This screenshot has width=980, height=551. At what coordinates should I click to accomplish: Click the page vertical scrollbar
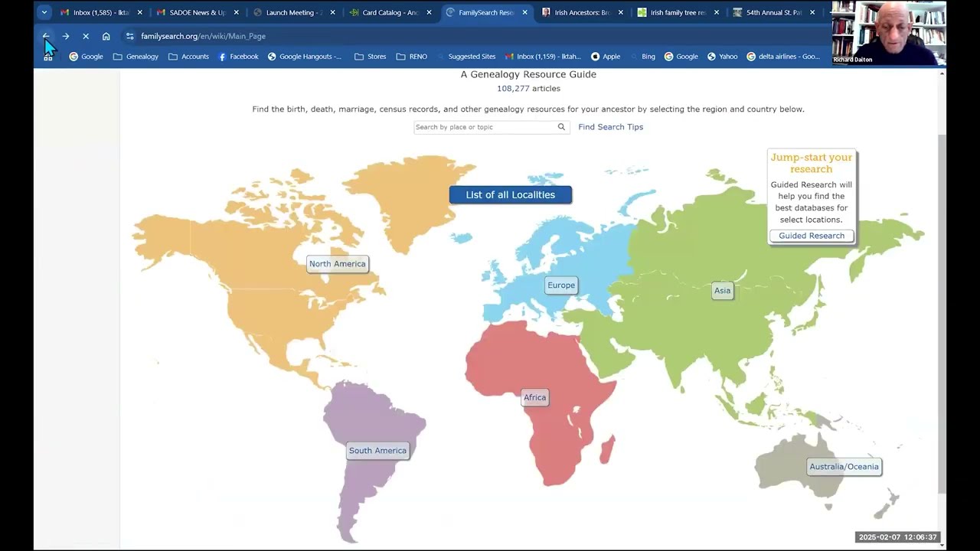[x=942, y=314]
